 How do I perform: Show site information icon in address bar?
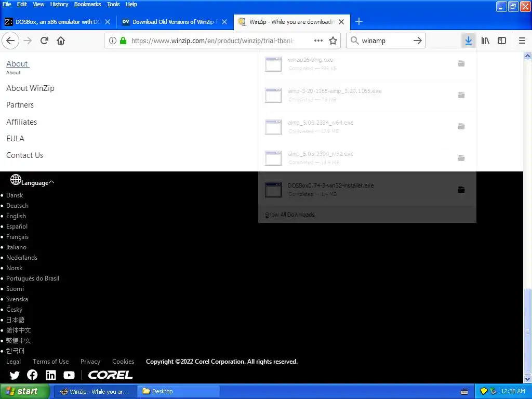(x=113, y=41)
